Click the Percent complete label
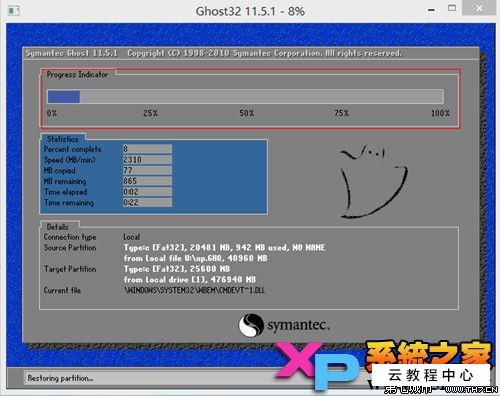Screen dimensions: 500x396 click(x=73, y=149)
